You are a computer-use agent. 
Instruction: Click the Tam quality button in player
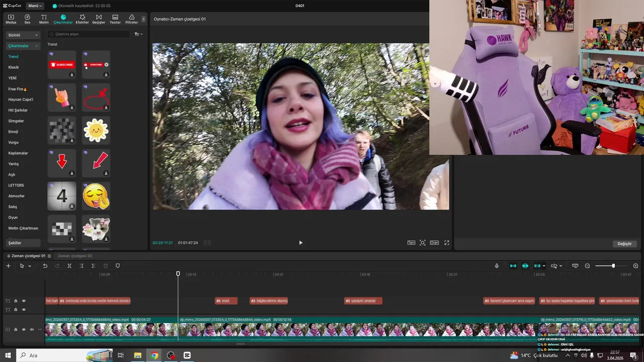pos(411,243)
